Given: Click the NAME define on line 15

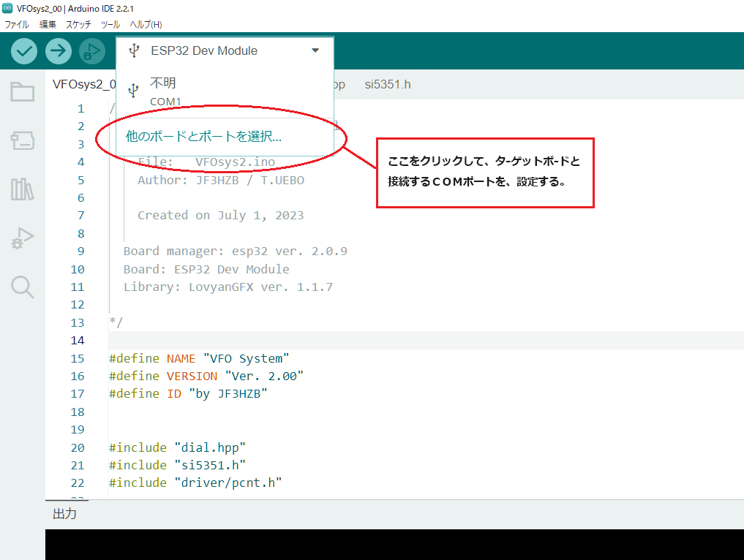Looking at the screenshot, I should pyautogui.click(x=181, y=358).
